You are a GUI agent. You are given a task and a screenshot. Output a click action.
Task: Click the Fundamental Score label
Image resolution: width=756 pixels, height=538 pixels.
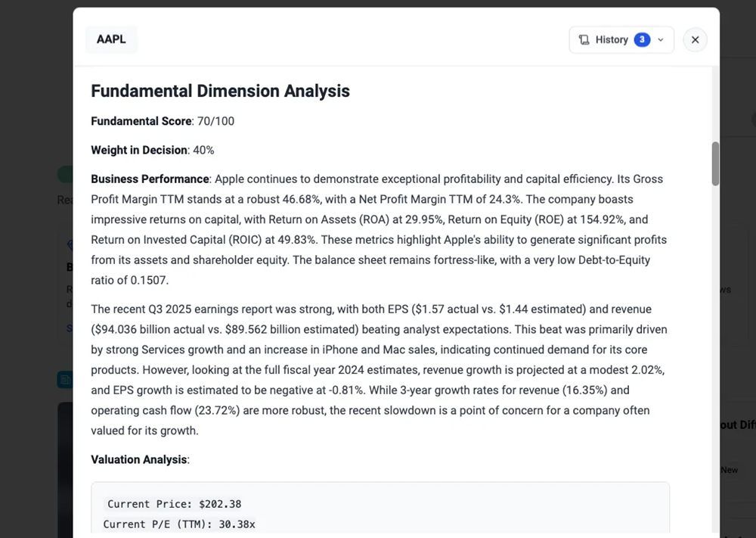141,121
